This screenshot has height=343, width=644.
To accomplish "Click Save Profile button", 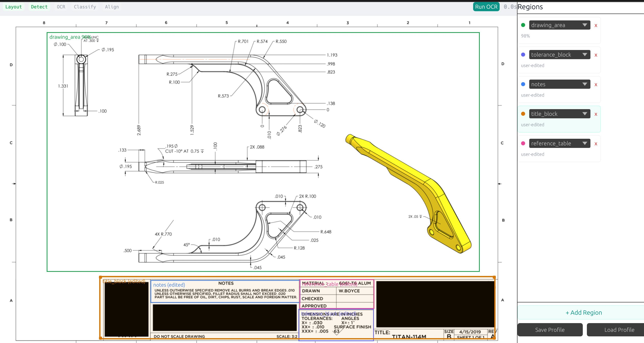I will 550,330.
